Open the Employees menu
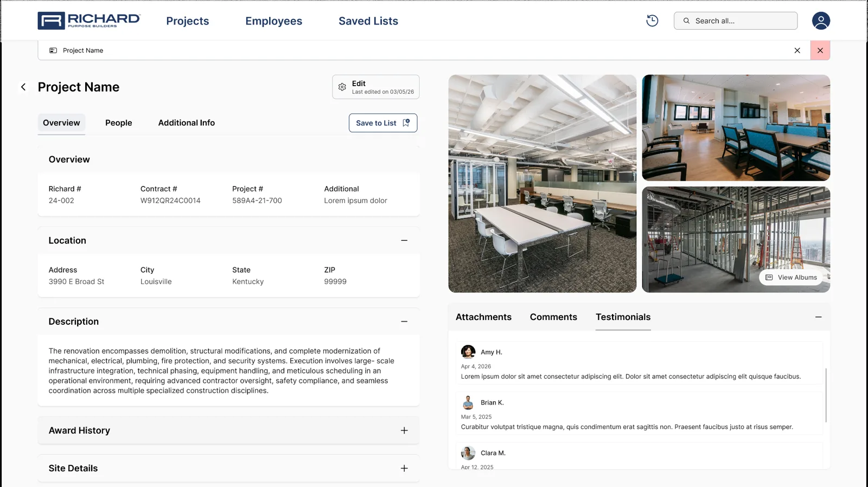 click(x=274, y=21)
